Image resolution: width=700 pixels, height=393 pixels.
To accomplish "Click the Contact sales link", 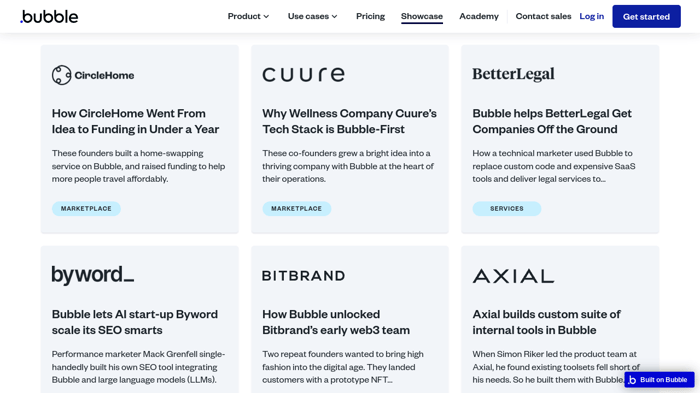I will click(543, 17).
